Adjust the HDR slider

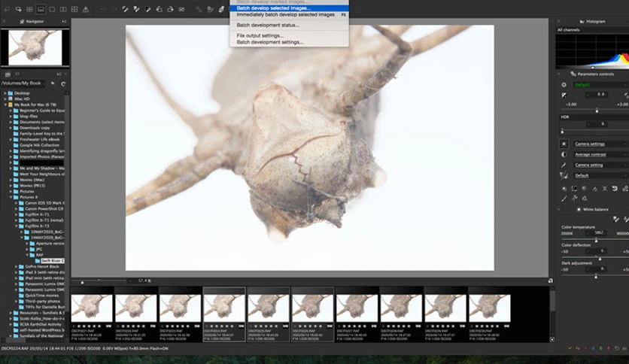562,132
